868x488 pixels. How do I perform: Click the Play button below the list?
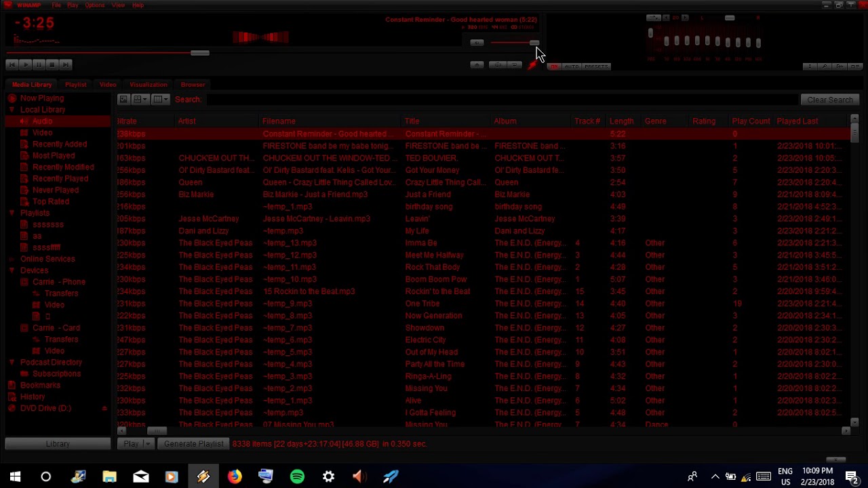[131, 444]
